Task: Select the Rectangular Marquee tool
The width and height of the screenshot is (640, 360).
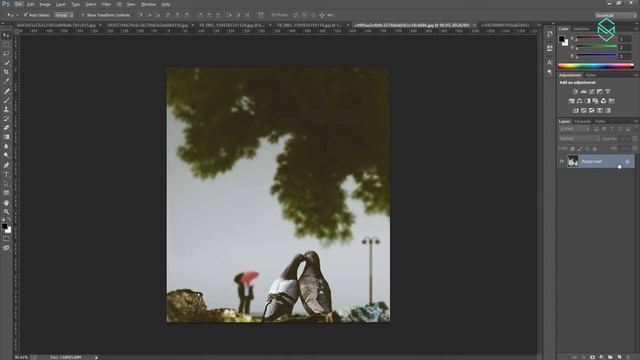Action: click(6, 44)
